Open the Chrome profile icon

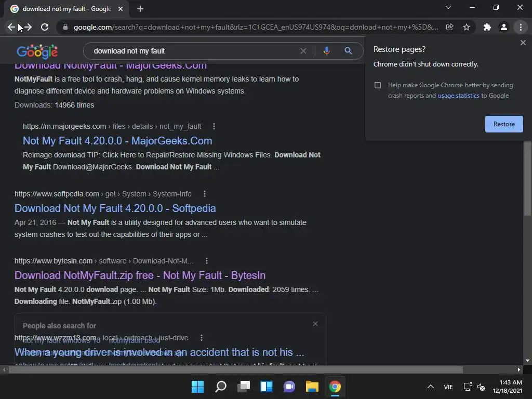pyautogui.click(x=504, y=27)
